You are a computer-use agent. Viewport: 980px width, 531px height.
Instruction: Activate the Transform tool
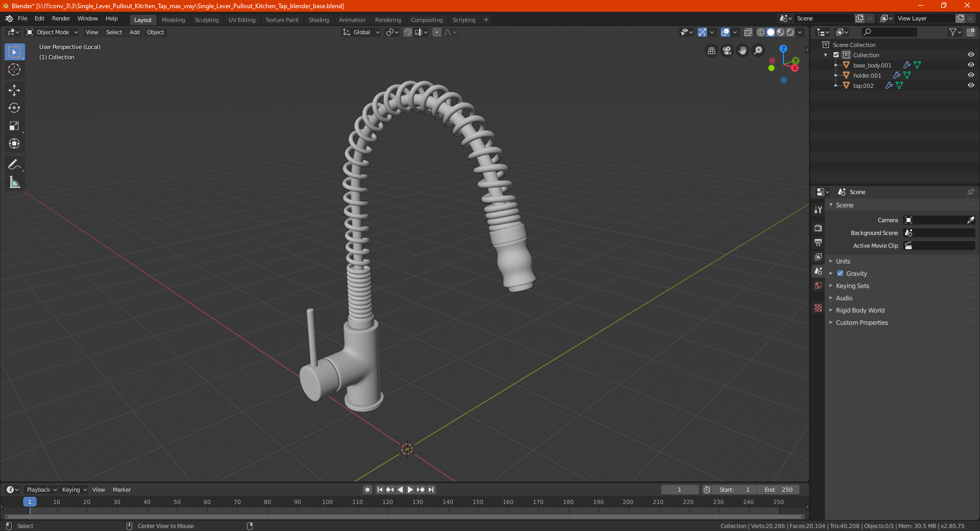tap(14, 143)
